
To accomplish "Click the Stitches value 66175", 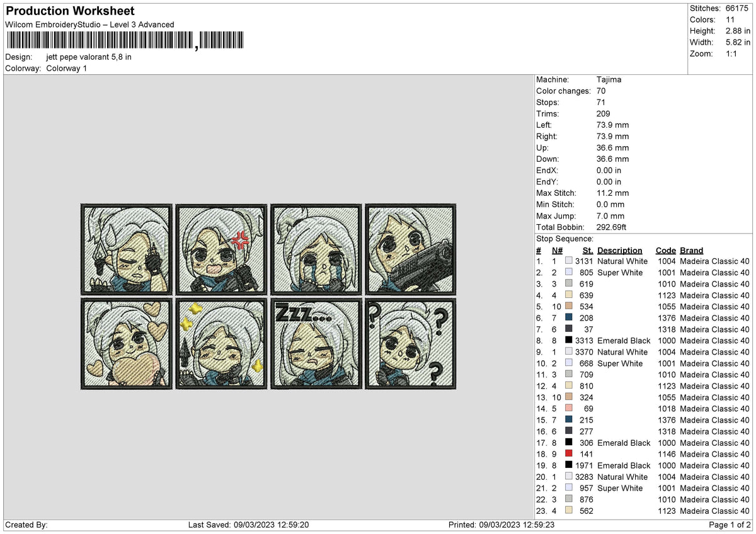I will pyautogui.click(x=737, y=8).
